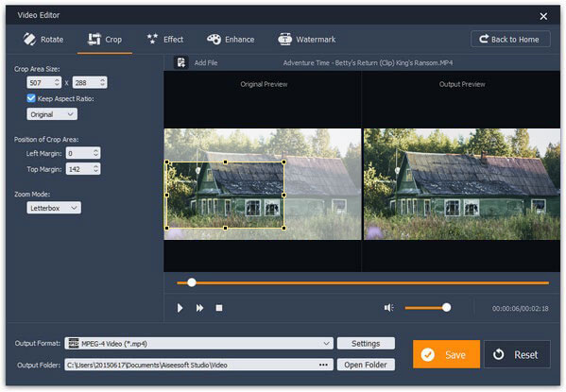Click the Save button
566x392 pixels.
[x=446, y=354]
